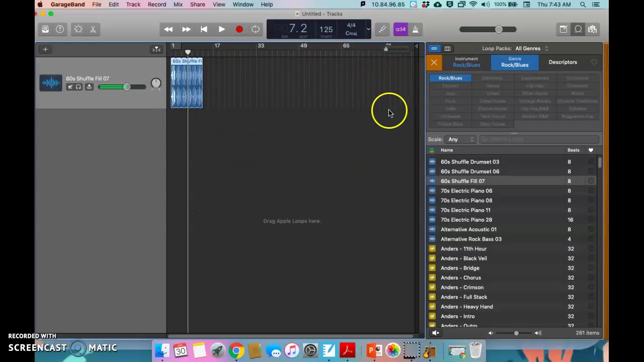Screen dimensions: 644x362
Task: Preview loop 60s Shuffle Drumset 03
Action: 470,162
